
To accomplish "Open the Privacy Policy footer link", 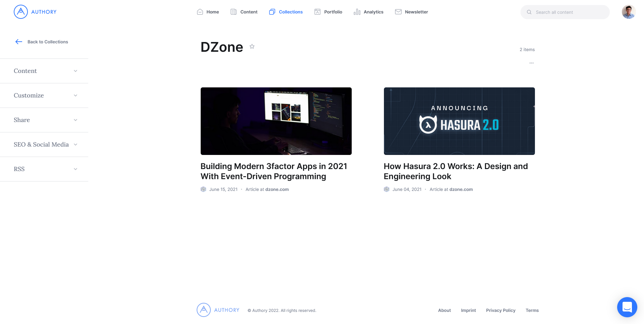I will [501, 310].
